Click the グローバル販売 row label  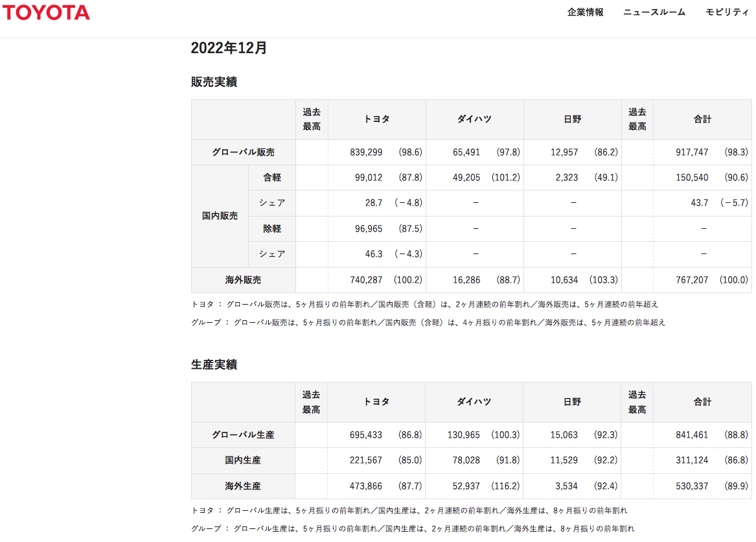click(243, 152)
